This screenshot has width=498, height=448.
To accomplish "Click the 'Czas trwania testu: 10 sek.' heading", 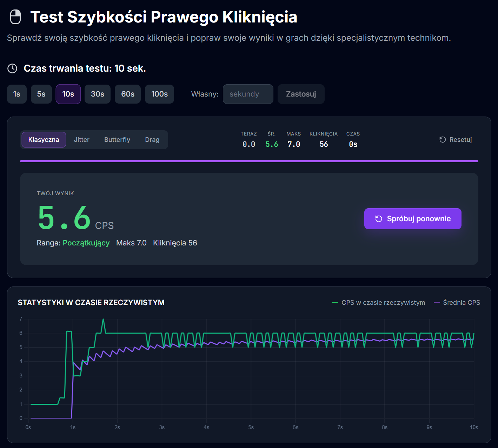I will coord(85,68).
